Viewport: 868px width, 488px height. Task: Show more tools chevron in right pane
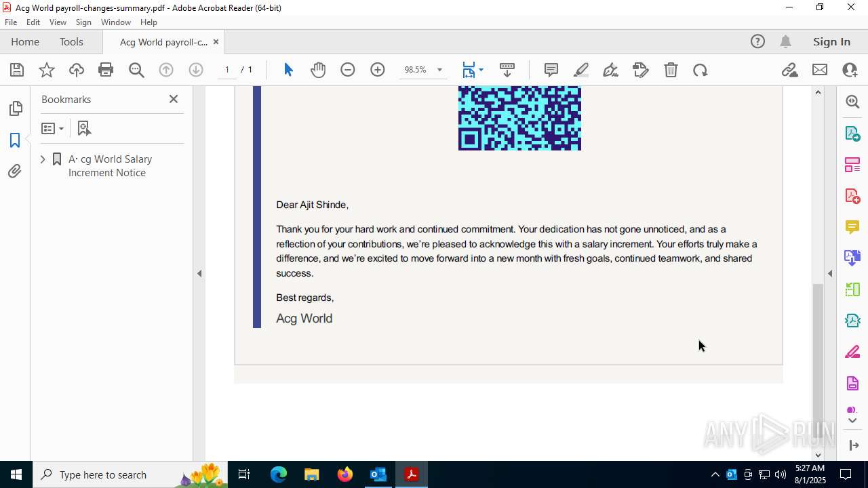coord(853,421)
